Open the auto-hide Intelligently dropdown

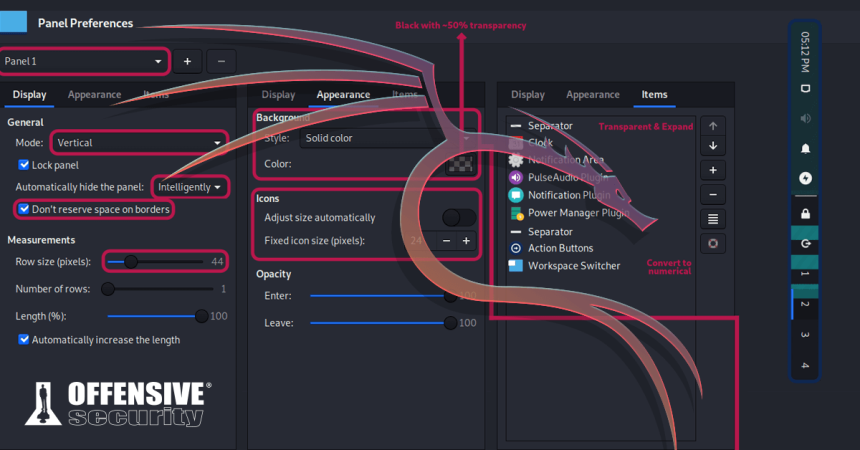(x=189, y=187)
